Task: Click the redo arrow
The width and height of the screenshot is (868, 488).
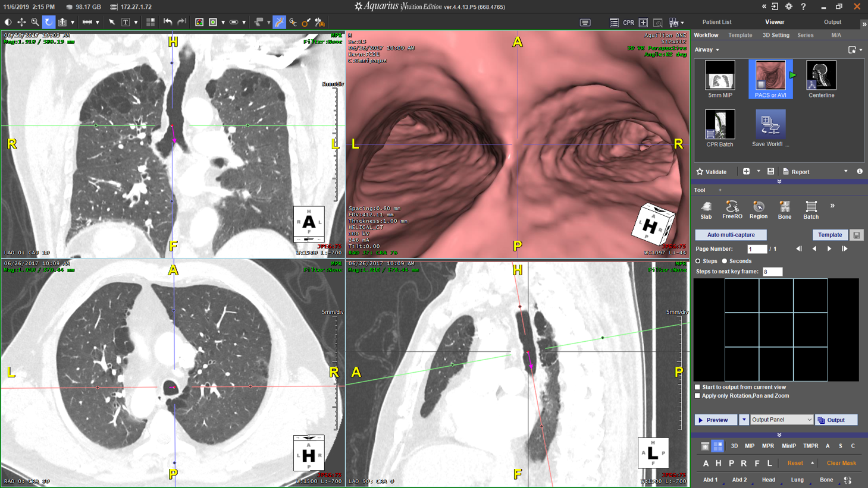Action: coord(182,22)
